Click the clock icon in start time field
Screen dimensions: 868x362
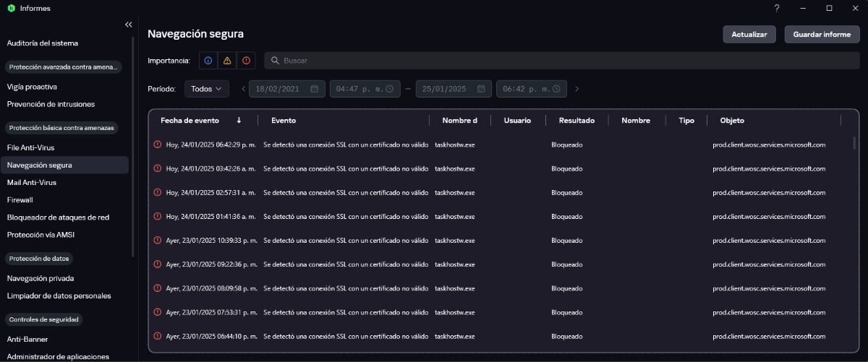pyautogui.click(x=389, y=89)
